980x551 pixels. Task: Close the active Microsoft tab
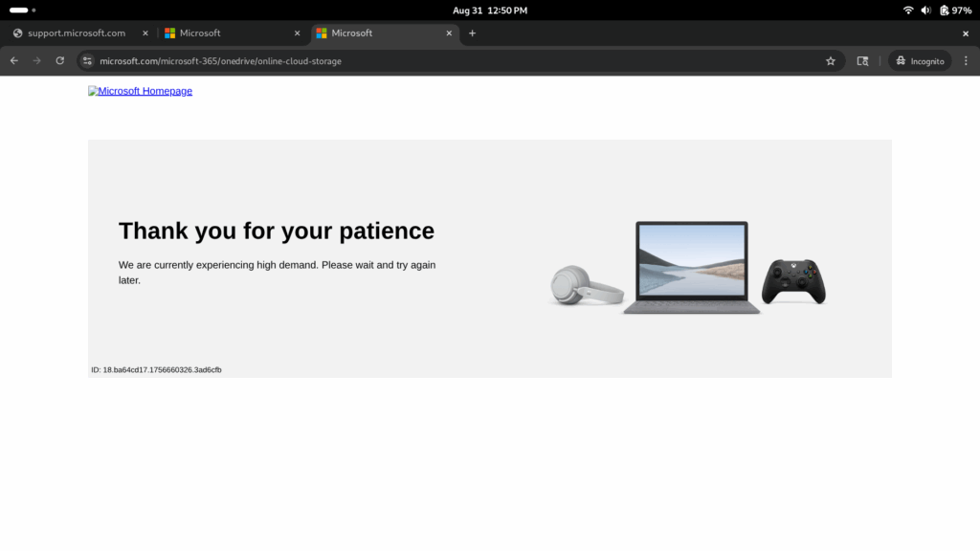[x=449, y=33]
